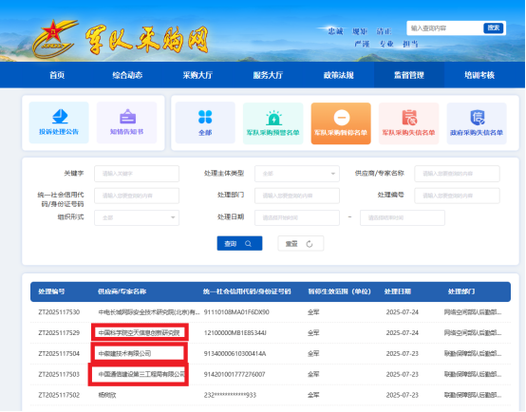Select the orange 军队采购暂停名单 card
Screen dimensions: 526x412
point(341,123)
